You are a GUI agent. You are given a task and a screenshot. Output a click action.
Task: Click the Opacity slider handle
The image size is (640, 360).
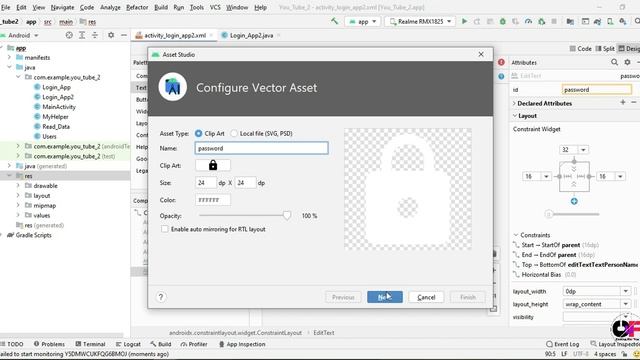[x=287, y=215]
